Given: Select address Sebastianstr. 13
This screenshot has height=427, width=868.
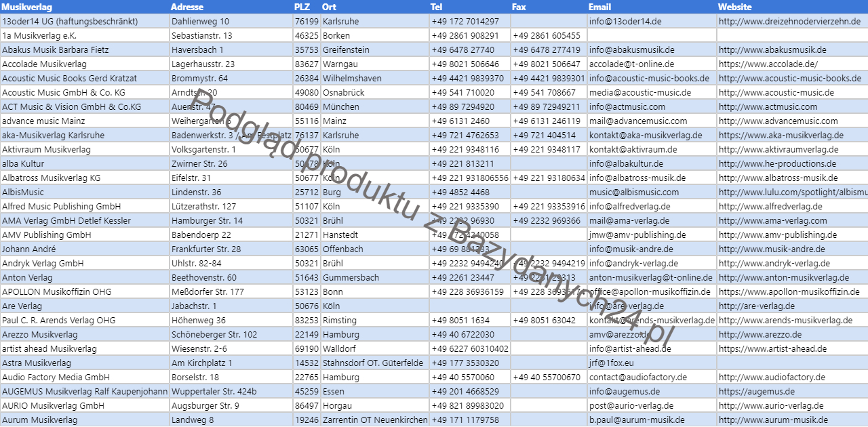Looking at the screenshot, I should 231,35.
